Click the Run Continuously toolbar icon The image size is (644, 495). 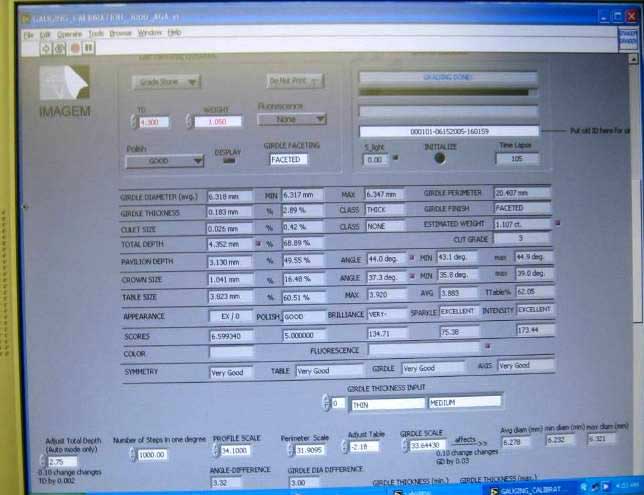(60, 48)
